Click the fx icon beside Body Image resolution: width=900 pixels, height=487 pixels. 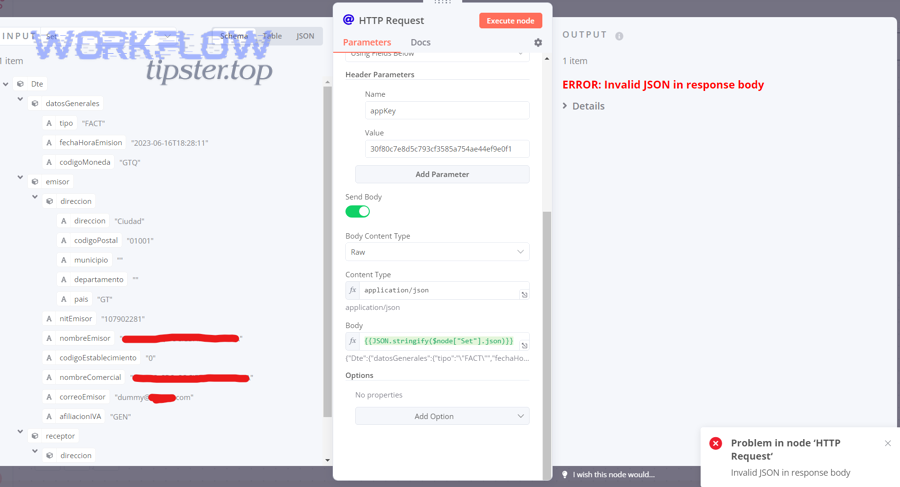(x=352, y=341)
